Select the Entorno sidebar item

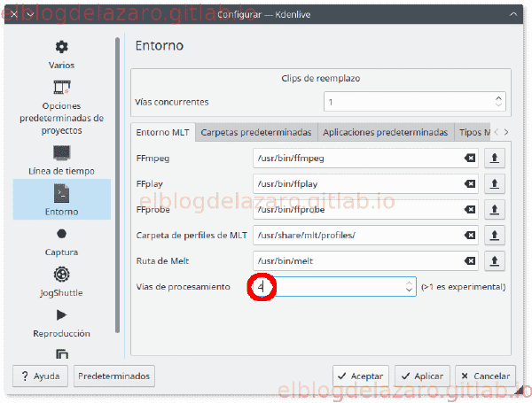coord(62,199)
